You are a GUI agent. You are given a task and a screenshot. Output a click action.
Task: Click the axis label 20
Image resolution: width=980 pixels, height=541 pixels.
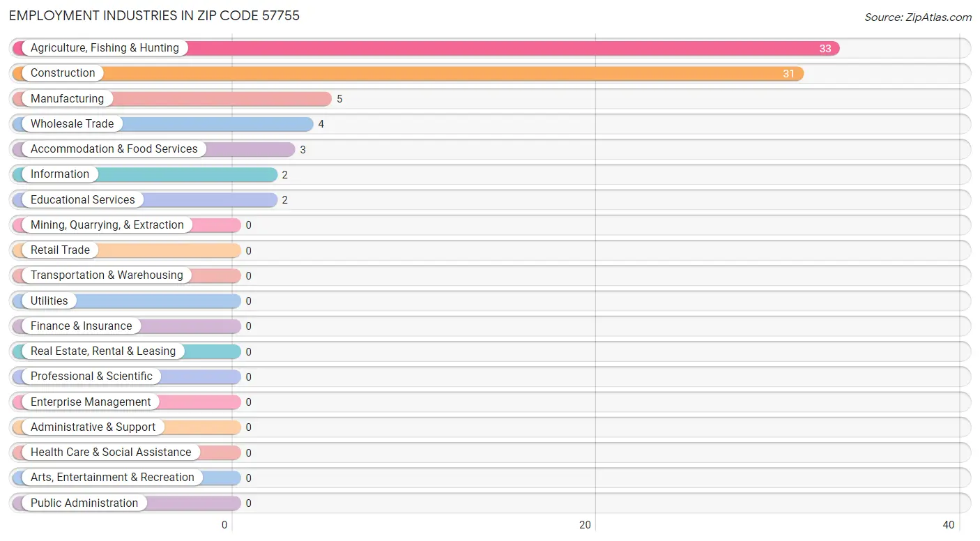586,525
